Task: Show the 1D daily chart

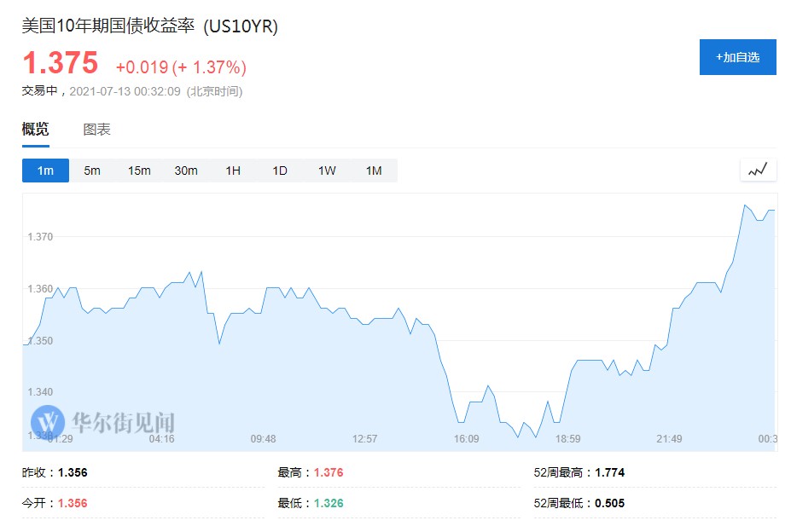Action: [280, 171]
